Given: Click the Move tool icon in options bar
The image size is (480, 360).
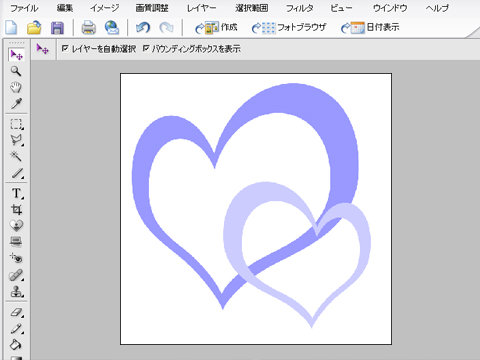Looking at the screenshot, I should click(43, 49).
